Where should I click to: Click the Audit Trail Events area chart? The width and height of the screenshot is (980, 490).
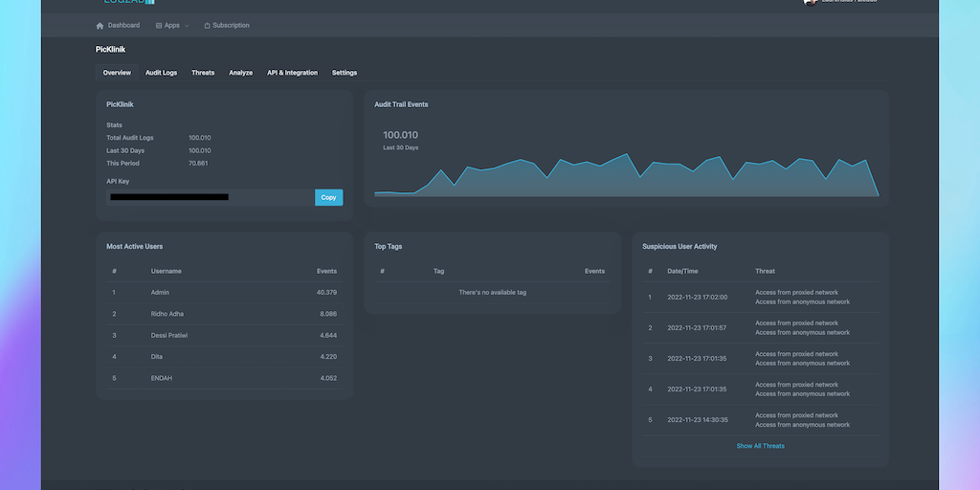[x=626, y=177]
